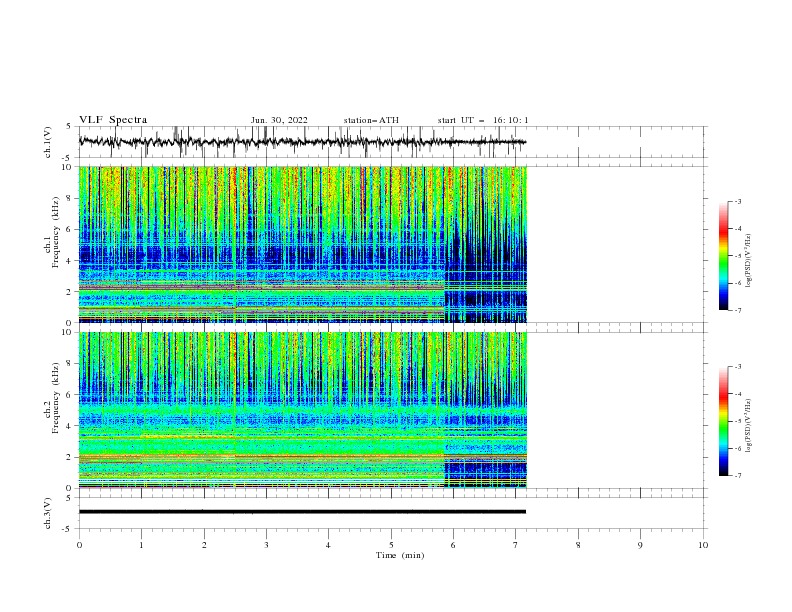Click the ch.1 spectrogram color bar
Screen dimensions: 792x612
coord(723,256)
